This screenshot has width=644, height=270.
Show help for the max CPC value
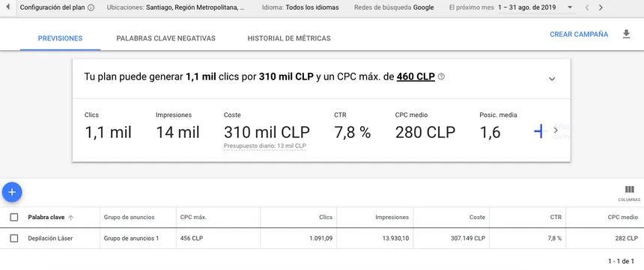(441, 76)
